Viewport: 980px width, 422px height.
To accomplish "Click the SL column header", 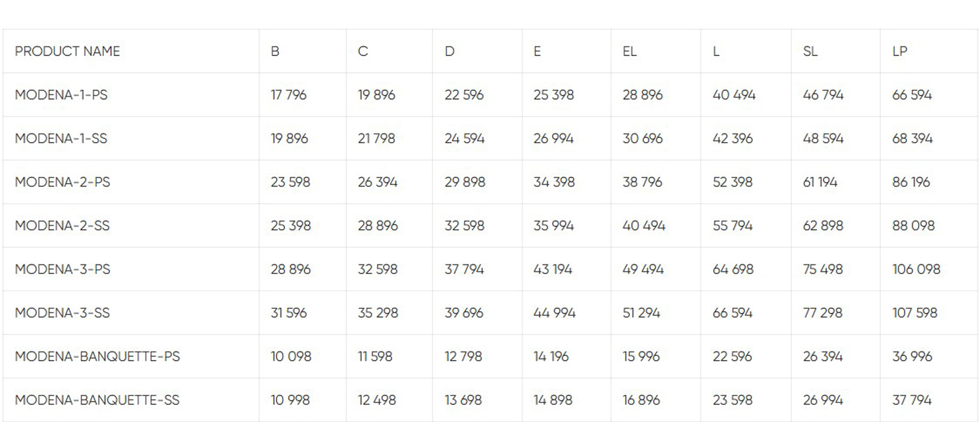I will pyautogui.click(x=810, y=52).
